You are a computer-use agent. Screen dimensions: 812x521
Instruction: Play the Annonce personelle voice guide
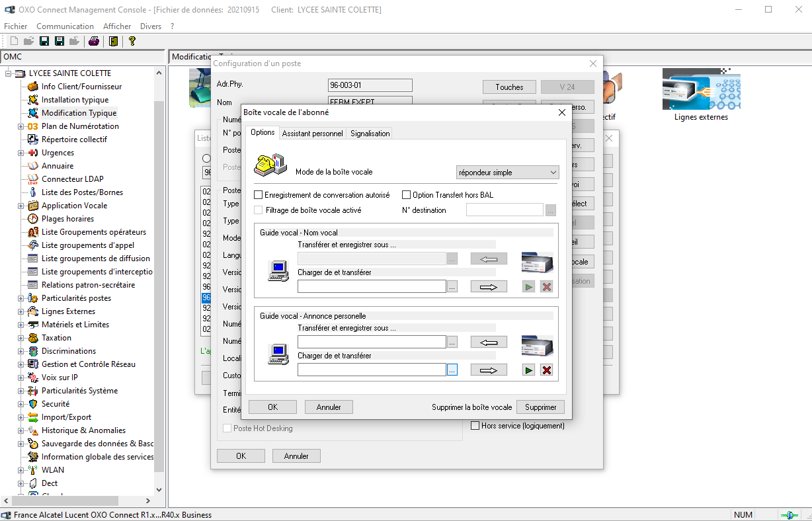(x=528, y=370)
